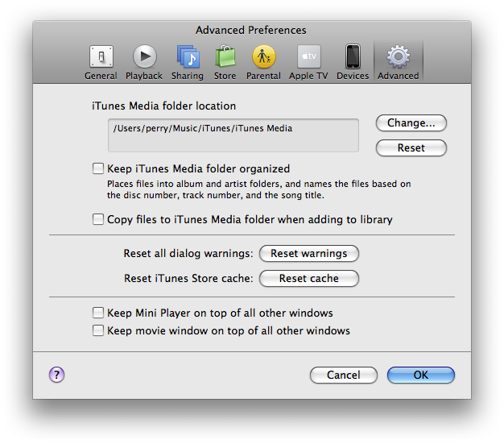Enable Keep iTunes Media folder organized
504x444 pixels.
pyautogui.click(x=98, y=168)
